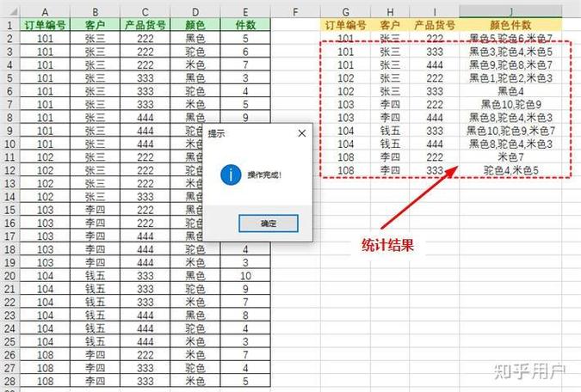Click the 提示 dialog title

tap(216, 133)
